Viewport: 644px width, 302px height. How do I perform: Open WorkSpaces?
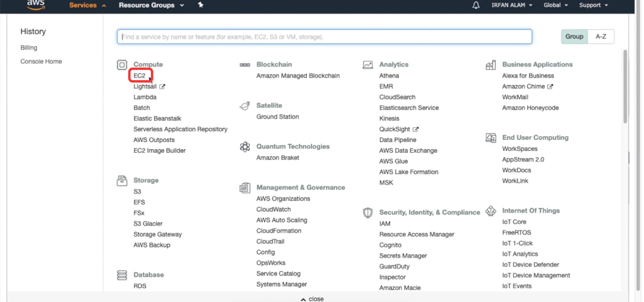(520, 149)
